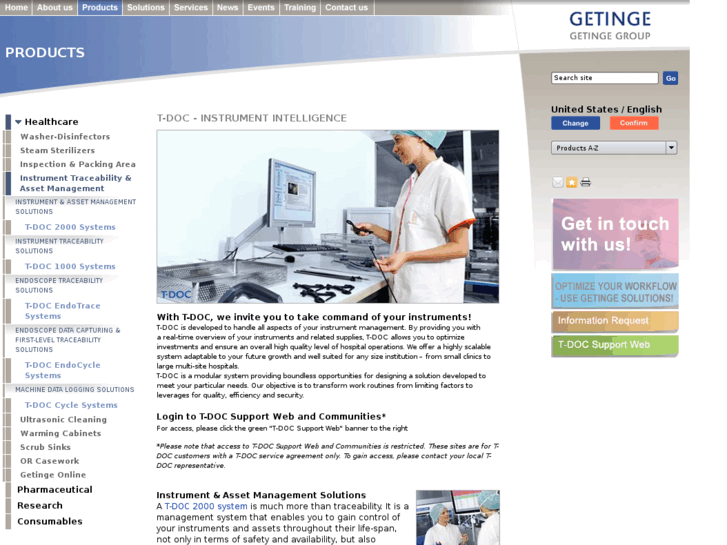Expand the Research category
This screenshot has width=727, height=545.
[x=40, y=506]
